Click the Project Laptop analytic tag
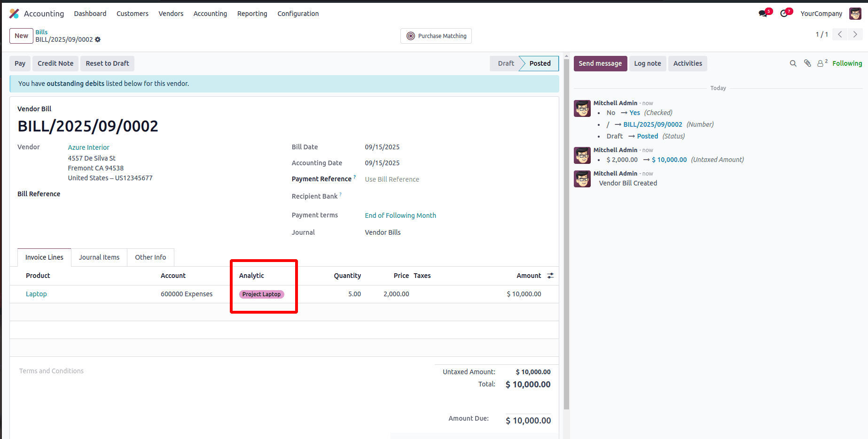This screenshot has width=868, height=439. click(x=262, y=294)
